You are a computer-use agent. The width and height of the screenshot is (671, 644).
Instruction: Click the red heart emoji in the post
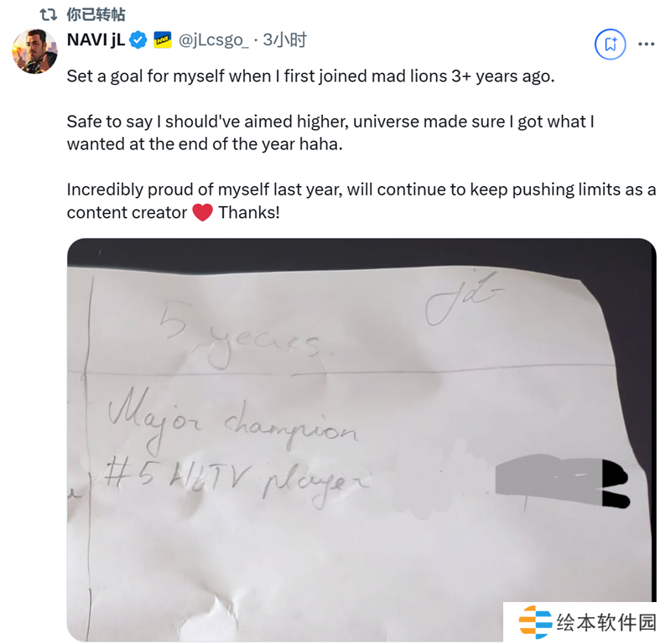pos(203,213)
